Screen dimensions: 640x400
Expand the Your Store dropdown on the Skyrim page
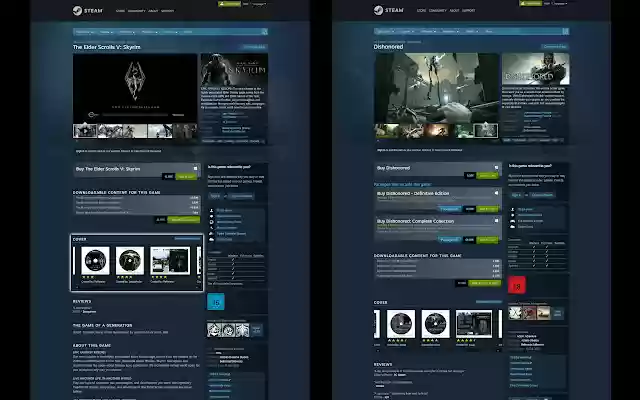84,32
